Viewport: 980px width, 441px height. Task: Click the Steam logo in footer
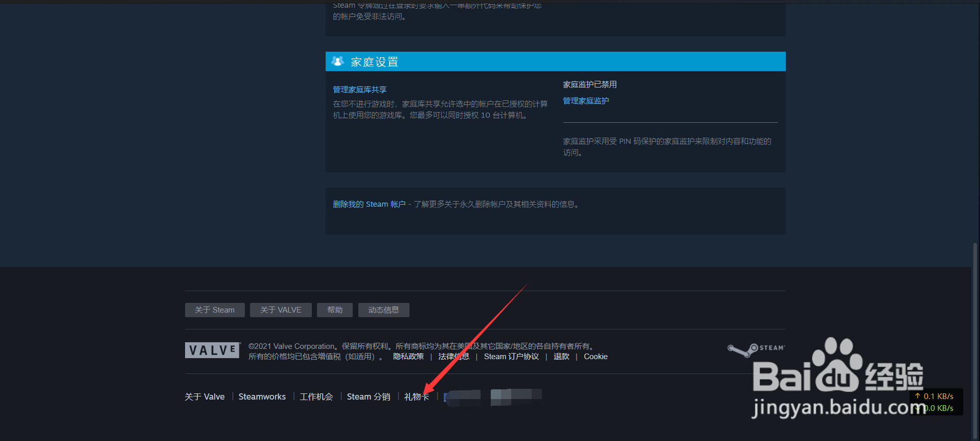pyautogui.click(x=756, y=350)
